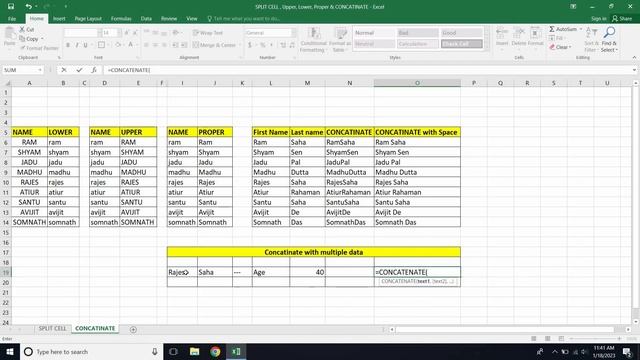Toggle Bold formatting
Screen dimensions: 640x360
68,45
